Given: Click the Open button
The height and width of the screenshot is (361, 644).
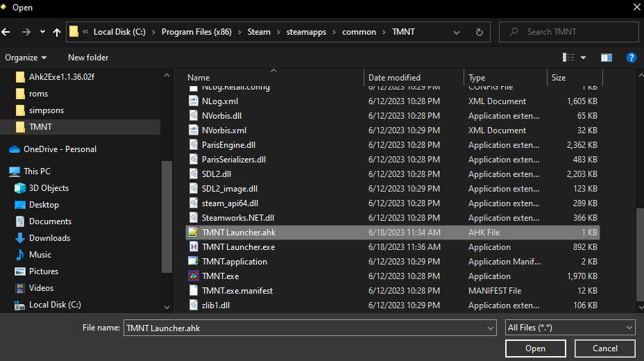Looking at the screenshot, I should click(535, 349).
